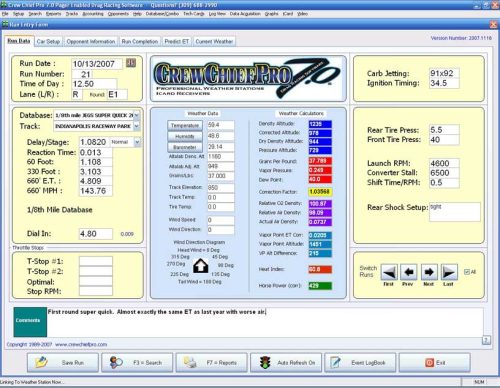The height and width of the screenshot is (388, 500).
Task: Click the wind direction diagram arrow icon
Action: (x=201, y=266)
